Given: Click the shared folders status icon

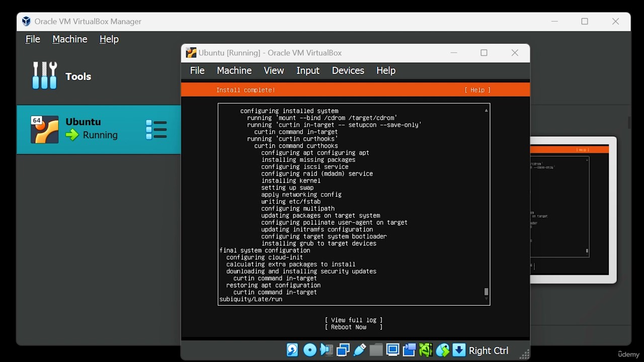Looking at the screenshot, I should (x=376, y=350).
